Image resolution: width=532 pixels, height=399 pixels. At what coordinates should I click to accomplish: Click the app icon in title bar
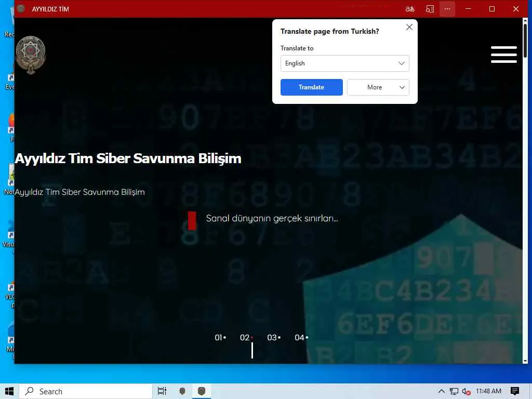point(21,8)
